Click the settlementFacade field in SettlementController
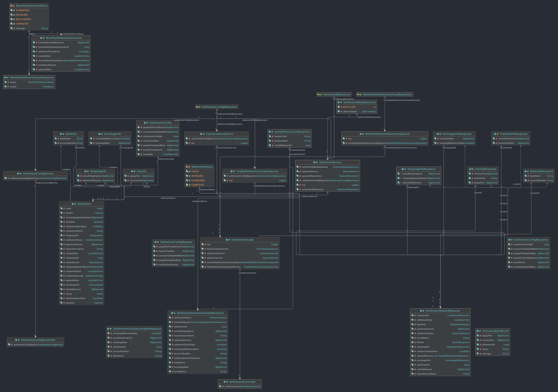558x392 pixels. [x=240, y=386]
